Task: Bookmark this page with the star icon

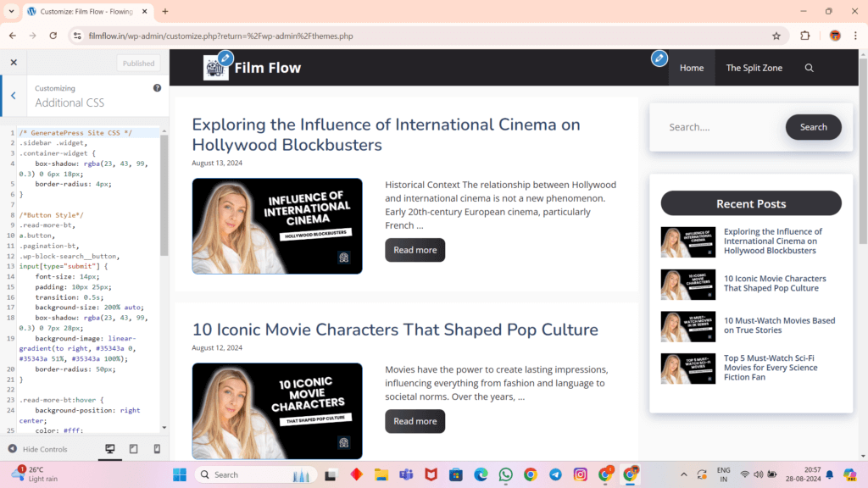Action: [x=776, y=36]
